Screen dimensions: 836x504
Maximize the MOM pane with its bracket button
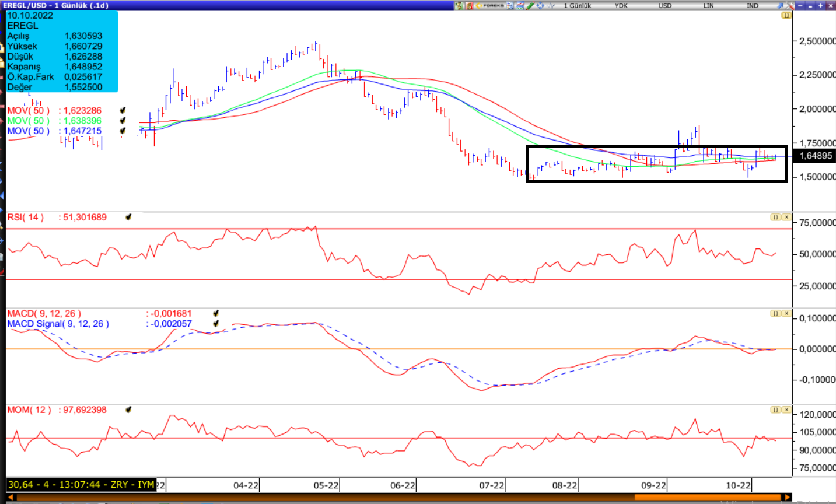tap(775, 409)
